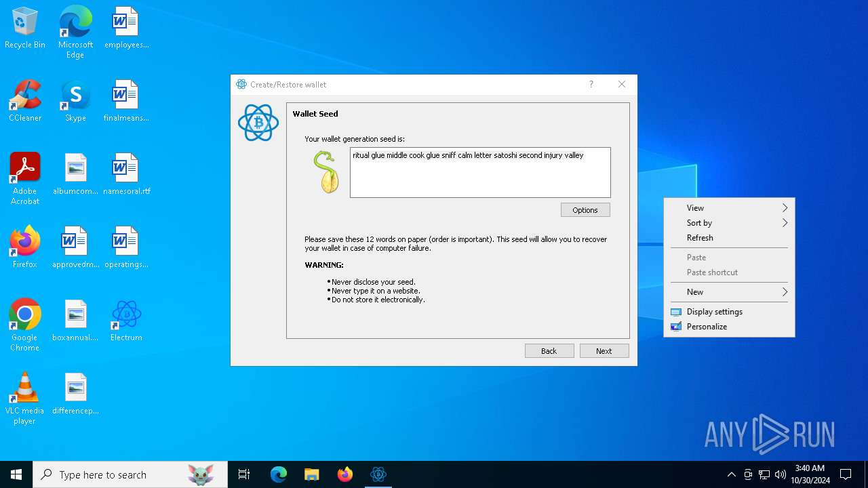Click the 'Do not store it electronically.' line

(378, 300)
